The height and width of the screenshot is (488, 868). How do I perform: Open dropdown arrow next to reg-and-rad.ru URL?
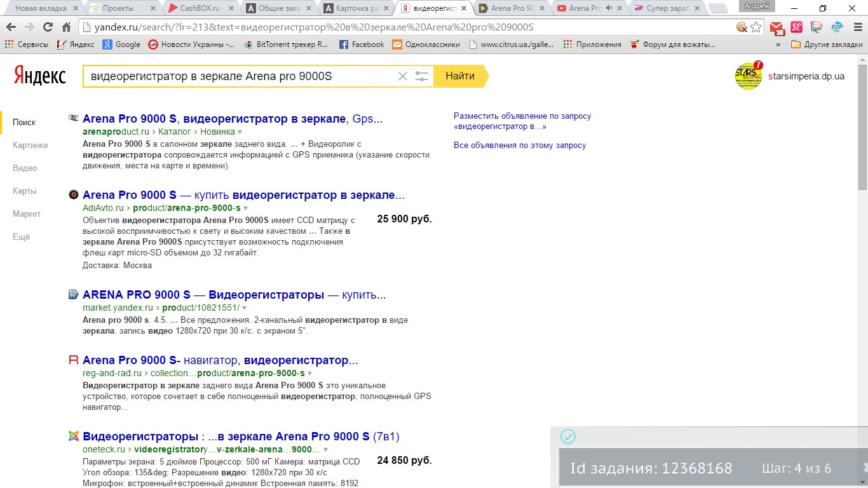[x=309, y=374]
